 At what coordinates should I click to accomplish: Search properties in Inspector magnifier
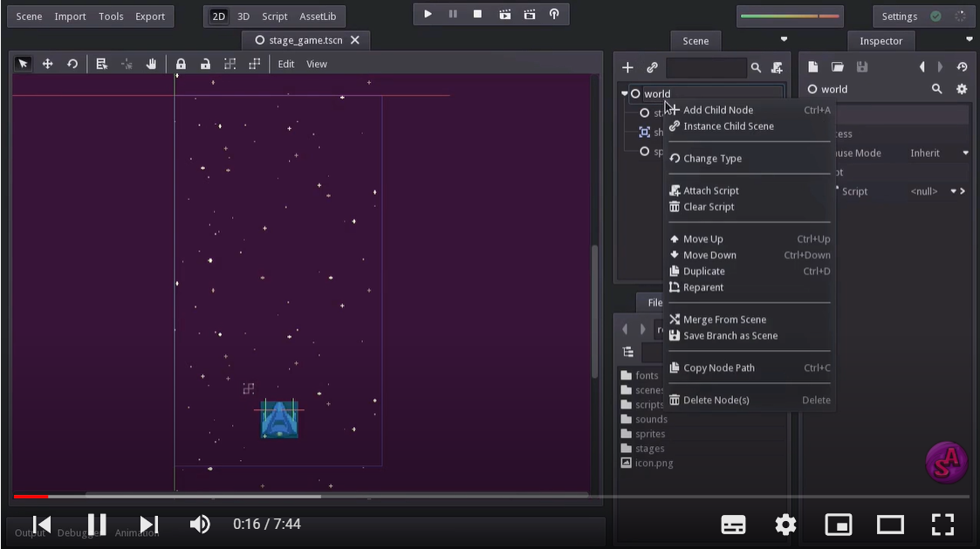[x=937, y=89]
